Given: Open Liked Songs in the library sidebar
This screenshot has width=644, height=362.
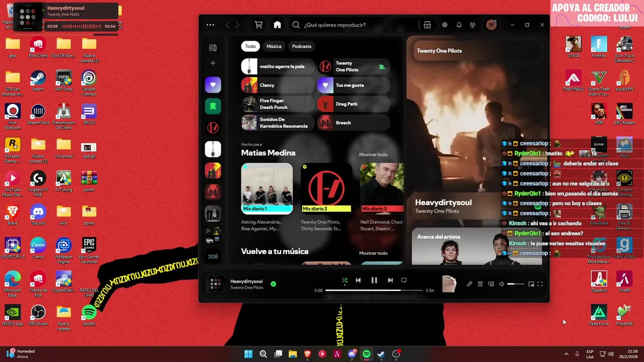Looking at the screenshot, I should 213,85.
